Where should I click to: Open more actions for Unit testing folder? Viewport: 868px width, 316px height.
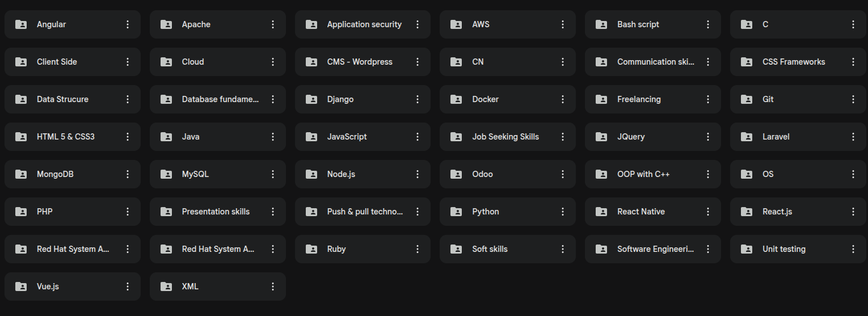click(x=853, y=249)
